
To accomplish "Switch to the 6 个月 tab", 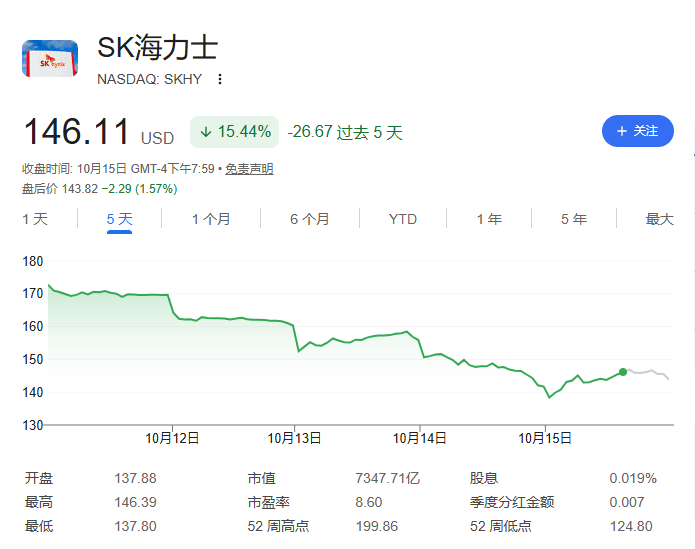I will point(309,219).
